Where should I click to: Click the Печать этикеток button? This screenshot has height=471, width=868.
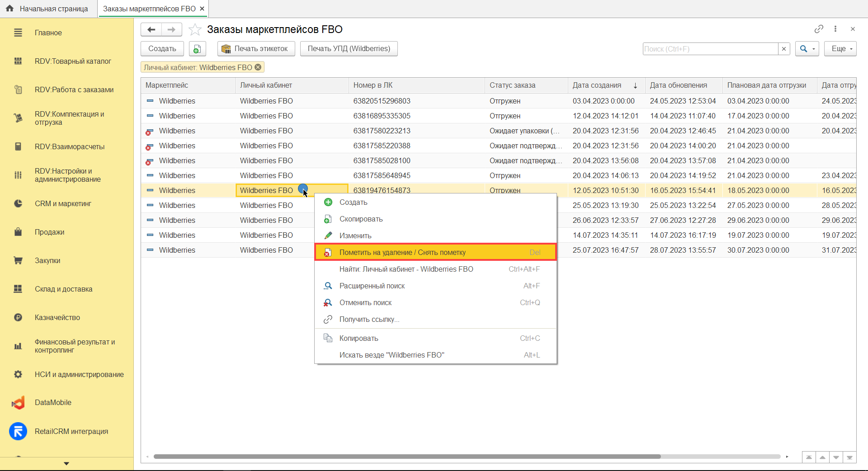[256, 49]
